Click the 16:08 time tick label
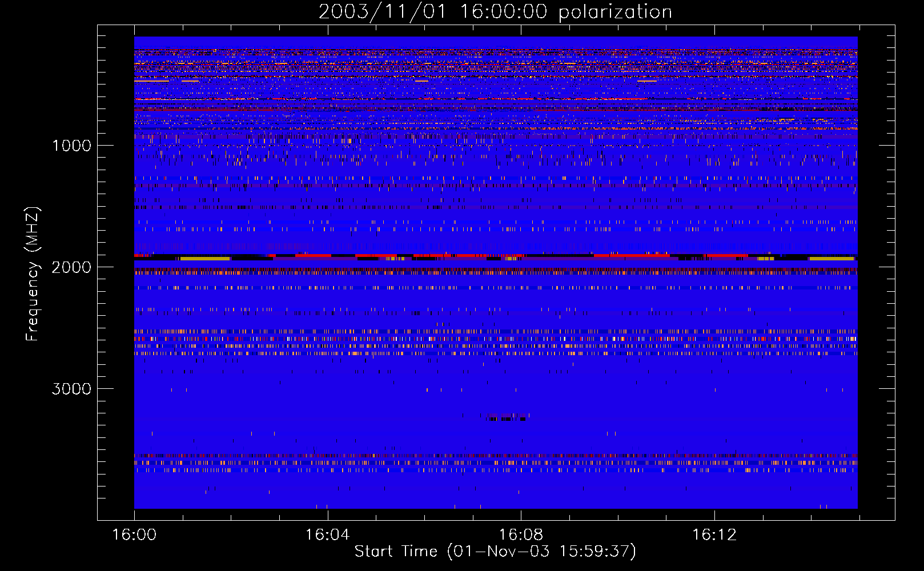The image size is (924, 571). click(x=521, y=534)
